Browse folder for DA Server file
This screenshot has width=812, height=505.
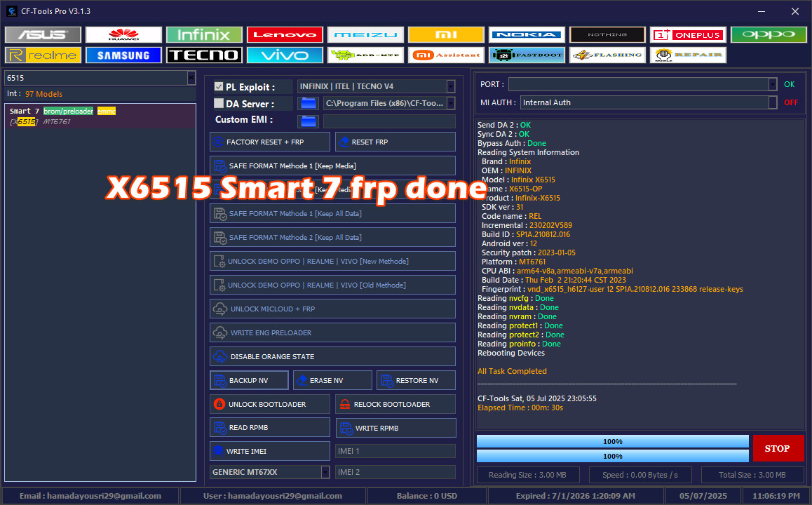(x=309, y=103)
